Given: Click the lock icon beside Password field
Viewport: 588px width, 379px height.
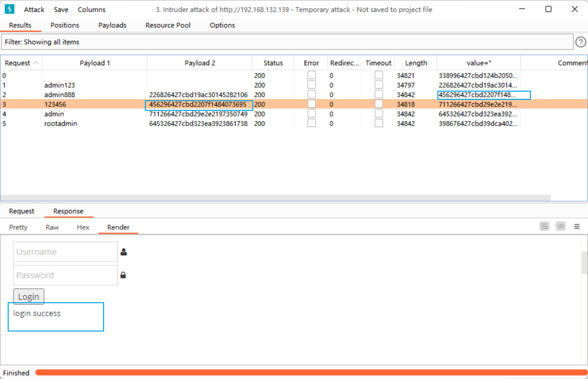Looking at the screenshot, I should coord(123,275).
